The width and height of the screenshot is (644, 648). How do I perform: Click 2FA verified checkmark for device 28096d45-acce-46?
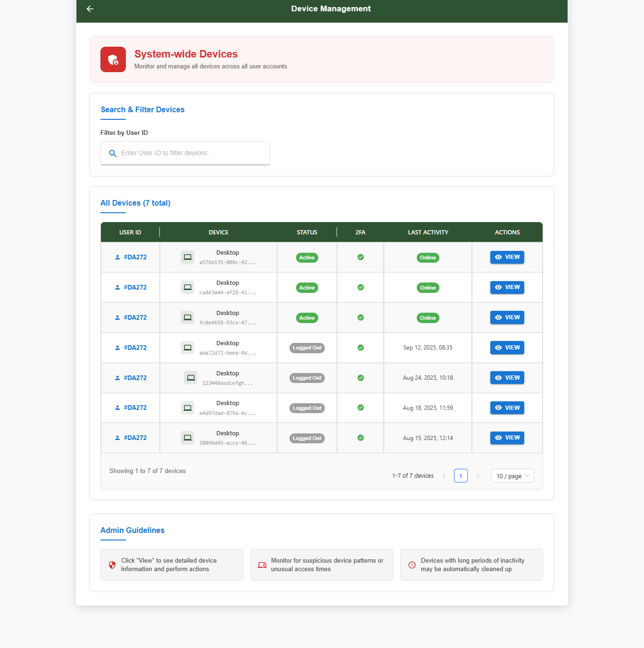click(x=361, y=438)
